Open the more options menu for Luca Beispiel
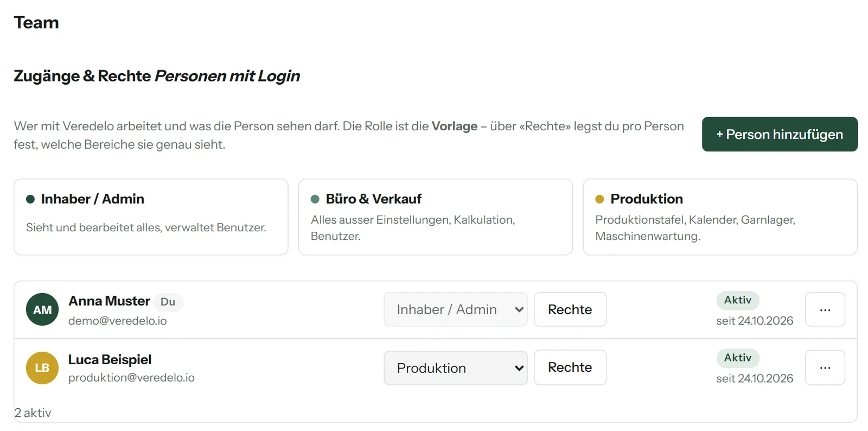The width and height of the screenshot is (868, 431). pyautogui.click(x=825, y=367)
